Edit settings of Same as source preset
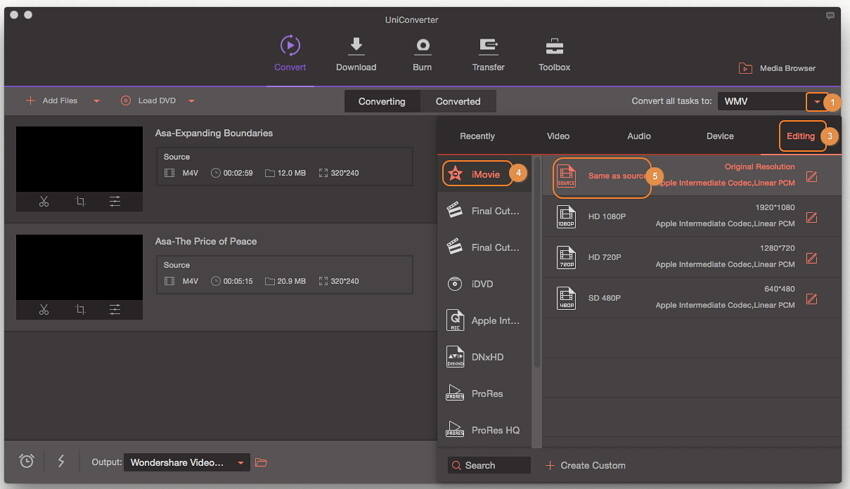 [812, 177]
